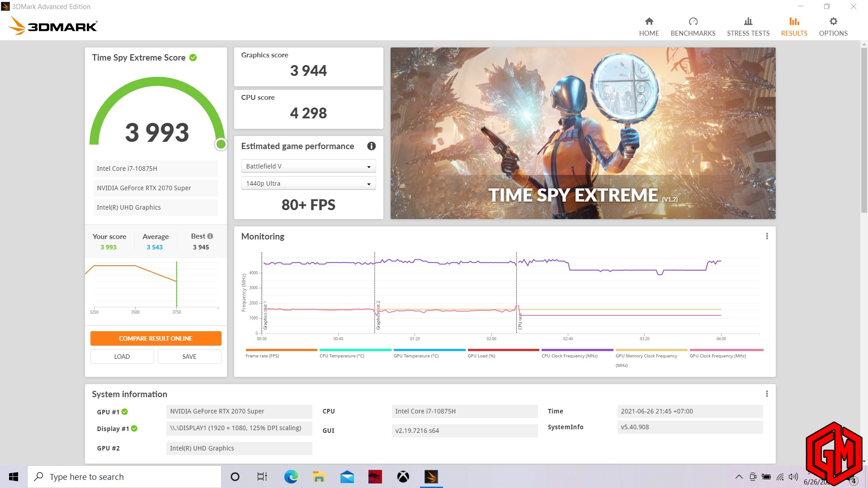Open the 1440p Ultra resolution dropdown
The height and width of the screenshot is (488, 868).
click(x=308, y=183)
